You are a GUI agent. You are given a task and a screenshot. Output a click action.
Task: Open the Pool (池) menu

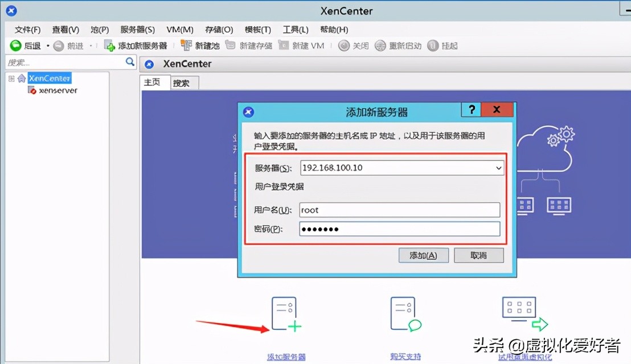click(100, 30)
